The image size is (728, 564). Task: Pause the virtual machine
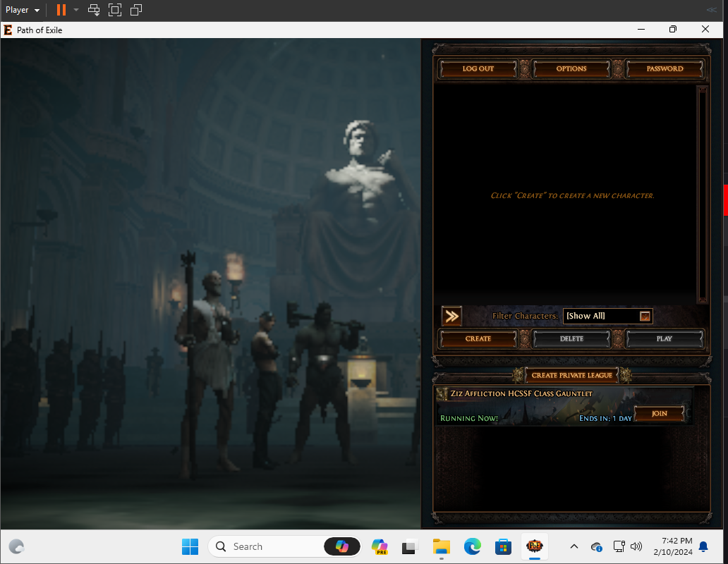pyautogui.click(x=61, y=10)
